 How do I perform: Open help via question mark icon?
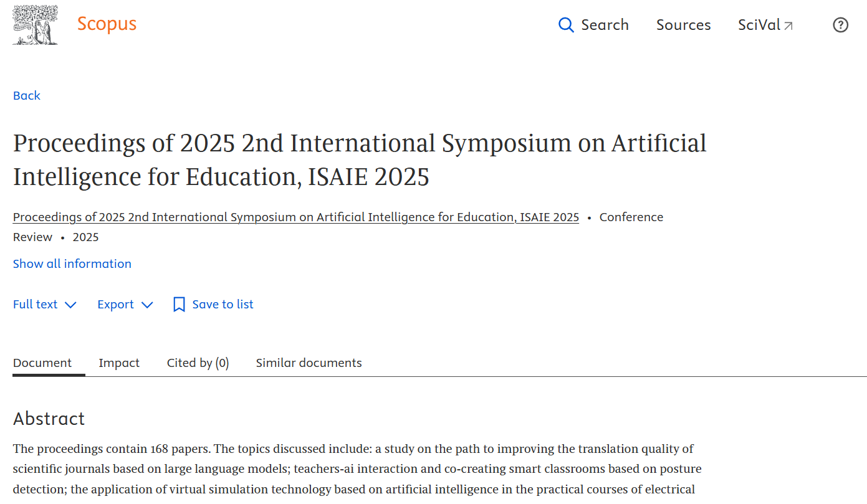(x=840, y=25)
